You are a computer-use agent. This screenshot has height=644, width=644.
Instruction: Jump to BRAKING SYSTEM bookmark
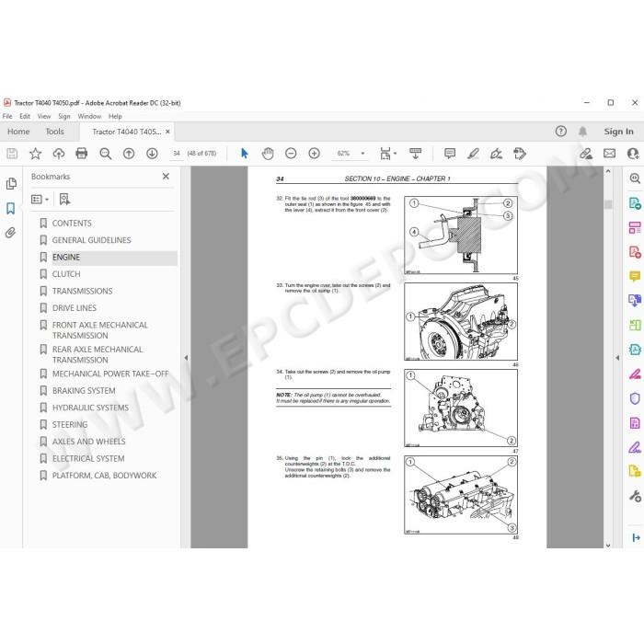tap(84, 391)
